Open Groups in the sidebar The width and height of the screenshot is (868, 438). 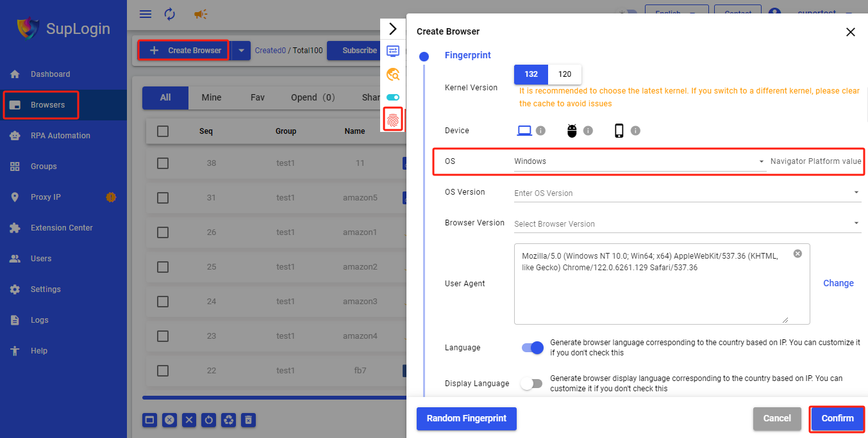click(x=63, y=166)
